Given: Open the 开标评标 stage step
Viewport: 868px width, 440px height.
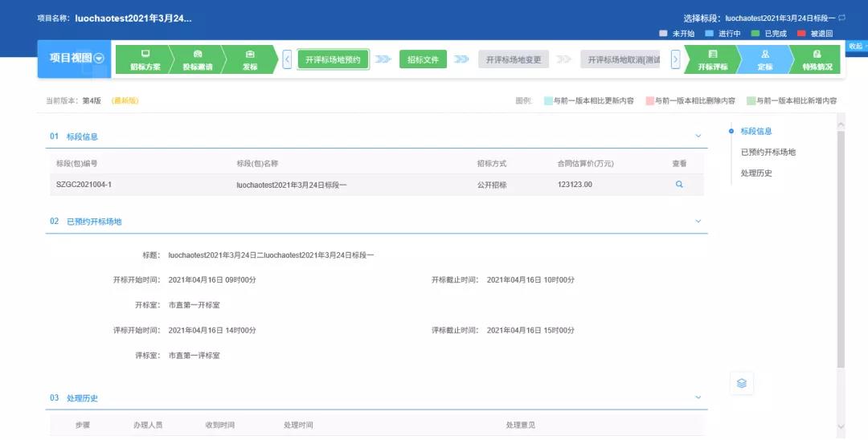Looking at the screenshot, I should pyautogui.click(x=712, y=60).
